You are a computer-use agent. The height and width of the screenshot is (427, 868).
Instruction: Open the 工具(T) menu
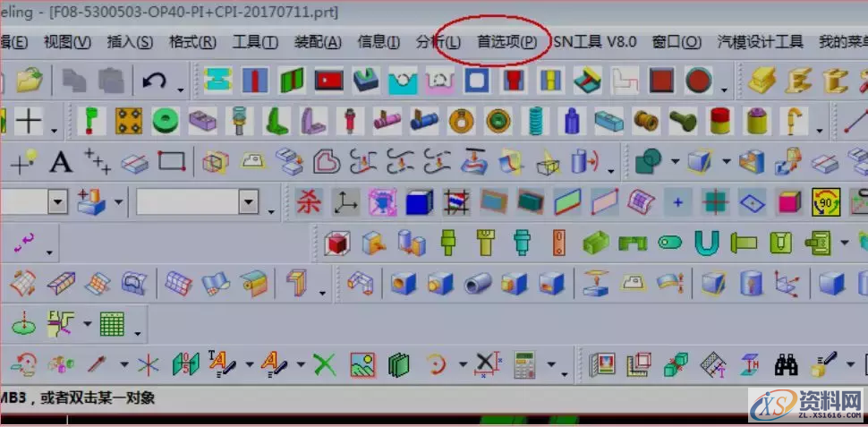255,42
